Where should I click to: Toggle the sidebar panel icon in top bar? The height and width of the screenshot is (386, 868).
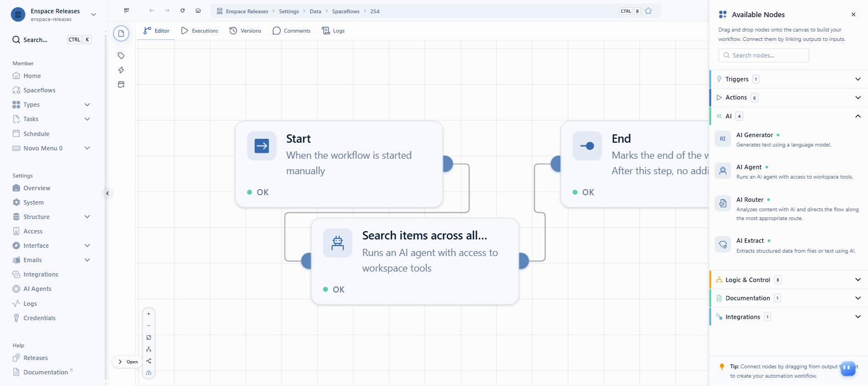pyautogui.click(x=127, y=11)
